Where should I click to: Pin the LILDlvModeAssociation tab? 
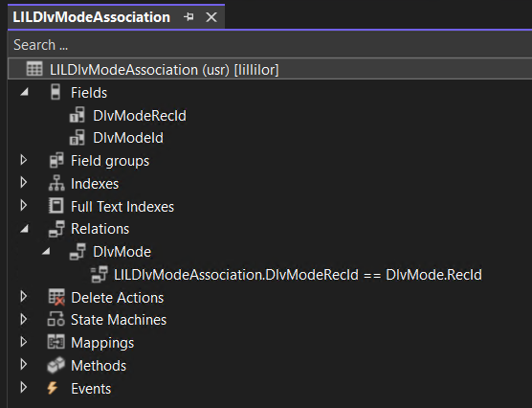(188, 16)
